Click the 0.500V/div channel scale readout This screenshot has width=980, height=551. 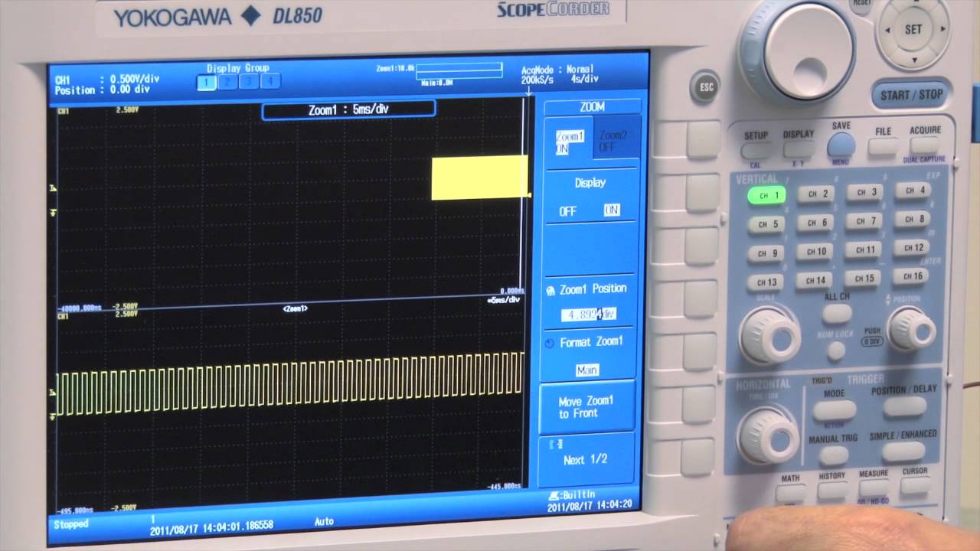135,79
